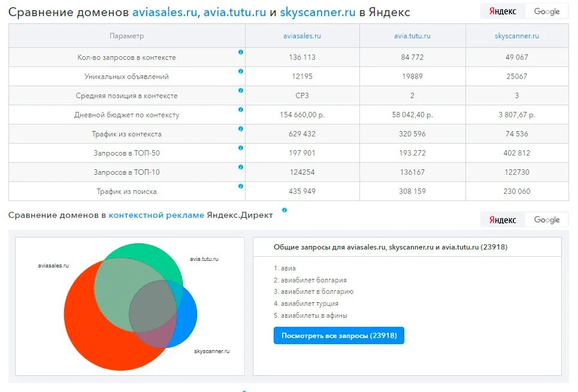Screen dimensions: 578x392
Task: Click search traffic value 230 060
Action: [x=516, y=192]
